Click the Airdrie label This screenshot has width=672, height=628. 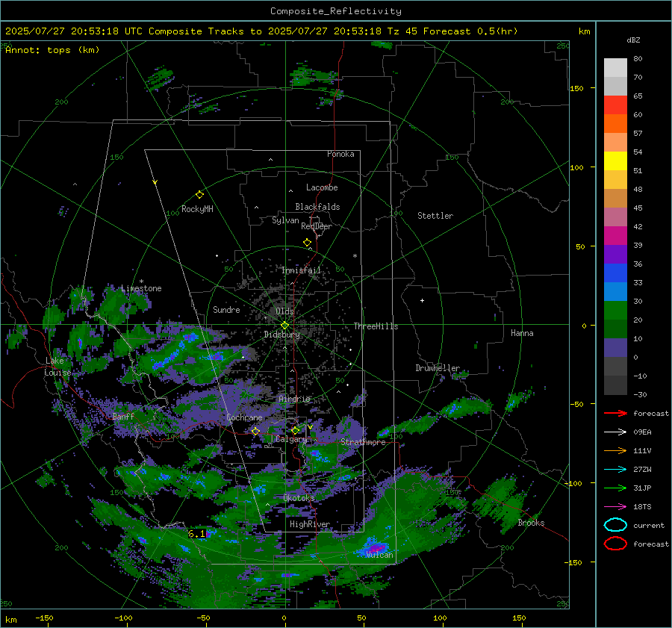tap(294, 399)
